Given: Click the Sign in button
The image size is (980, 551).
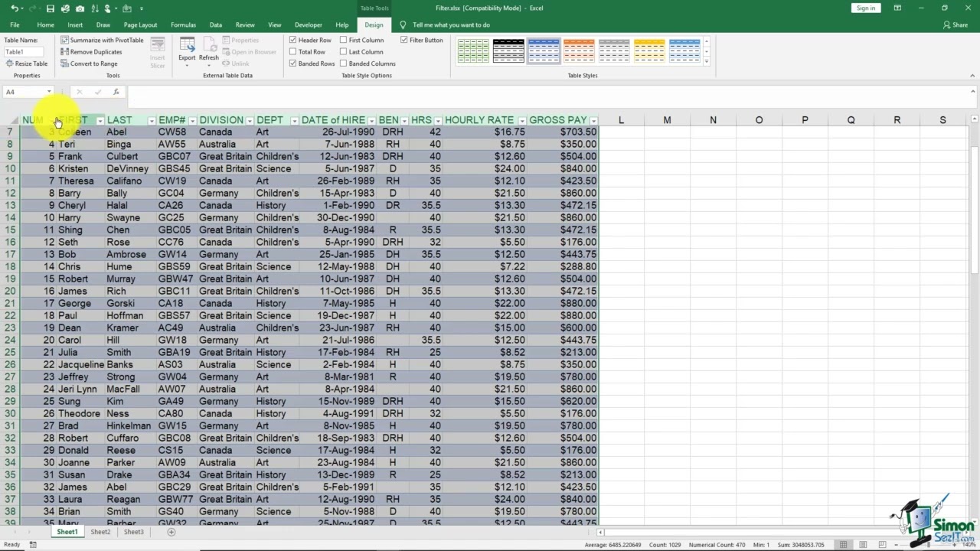Looking at the screenshot, I should [x=866, y=8].
